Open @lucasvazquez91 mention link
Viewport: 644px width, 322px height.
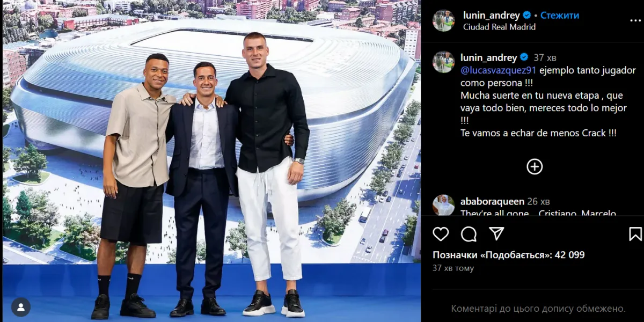point(499,70)
